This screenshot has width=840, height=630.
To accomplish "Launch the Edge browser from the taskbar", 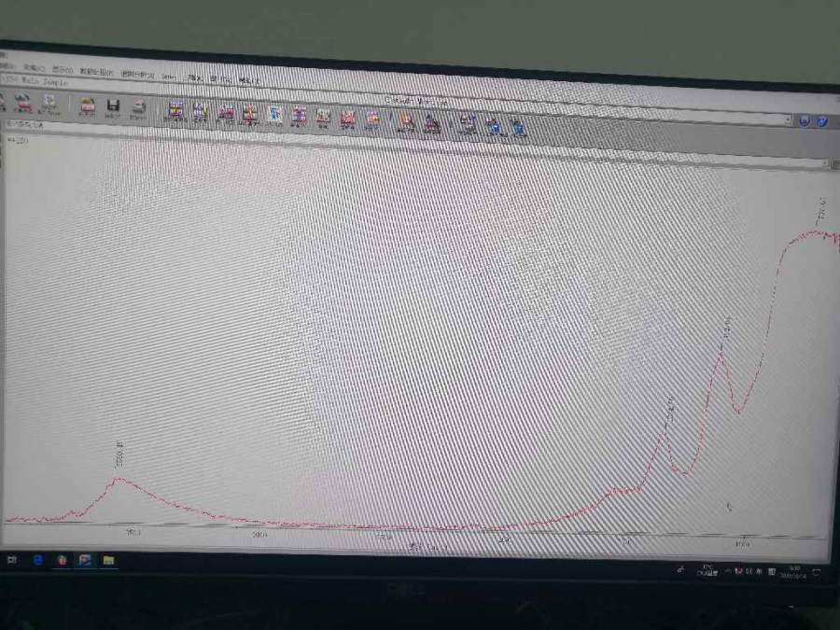I will coord(38,560).
